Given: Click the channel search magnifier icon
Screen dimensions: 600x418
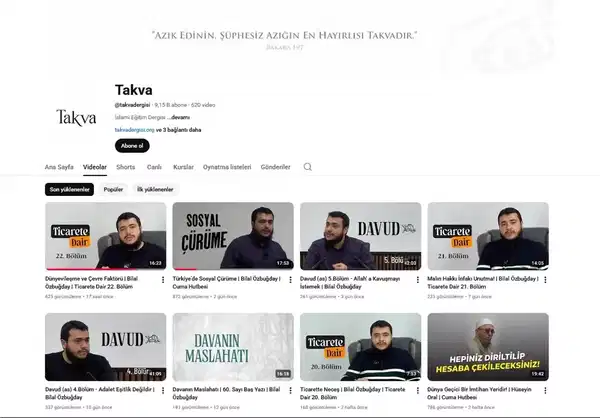Looking at the screenshot, I should (308, 167).
